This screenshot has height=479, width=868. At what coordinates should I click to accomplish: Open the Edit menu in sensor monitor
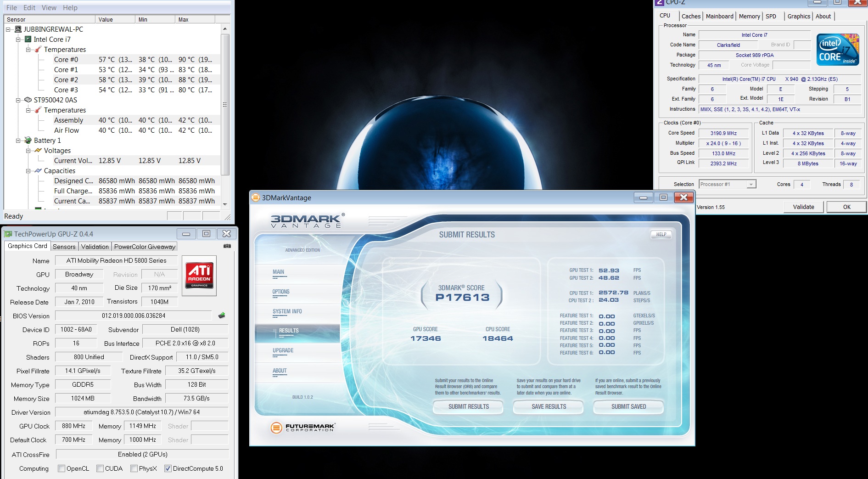pyautogui.click(x=29, y=8)
